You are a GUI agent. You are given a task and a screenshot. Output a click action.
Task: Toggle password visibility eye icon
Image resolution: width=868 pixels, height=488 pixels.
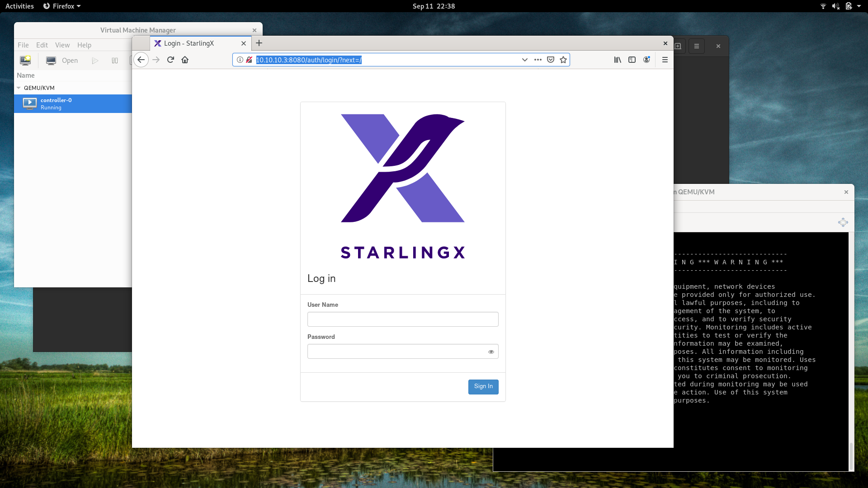click(491, 352)
